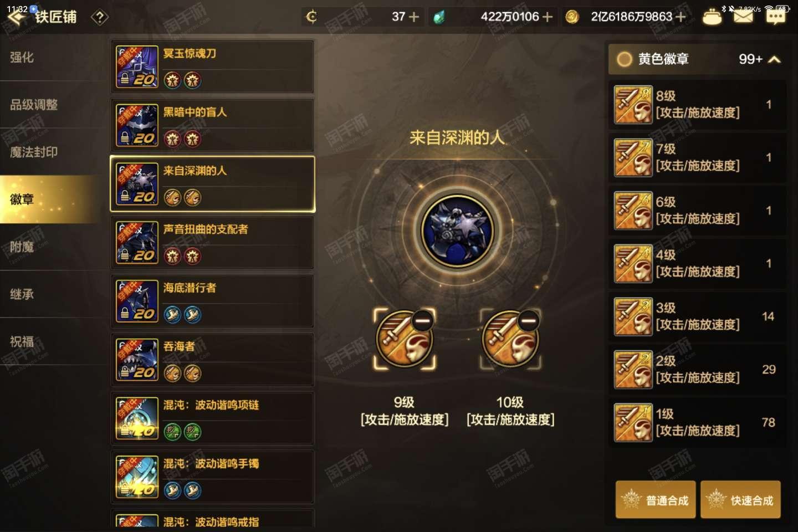Select 冥玉惊魂刀 in the equipment list
798x532 pixels.
click(x=213, y=67)
